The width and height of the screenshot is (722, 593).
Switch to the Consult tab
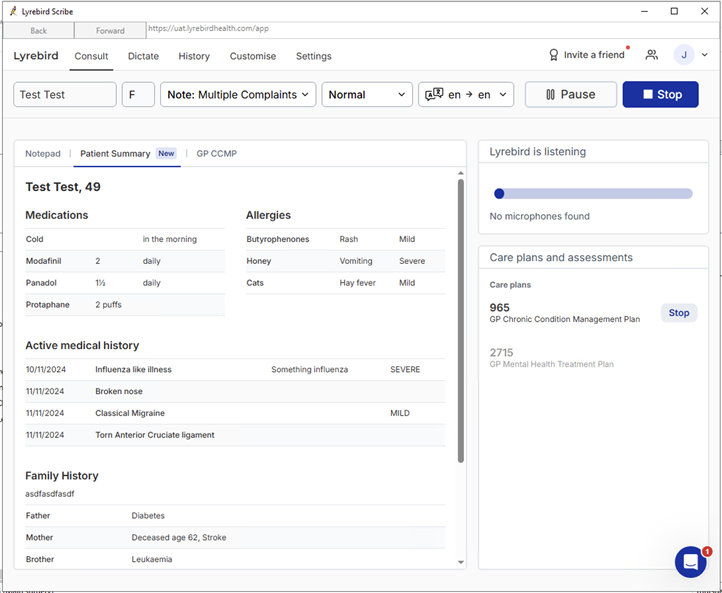pos(91,56)
